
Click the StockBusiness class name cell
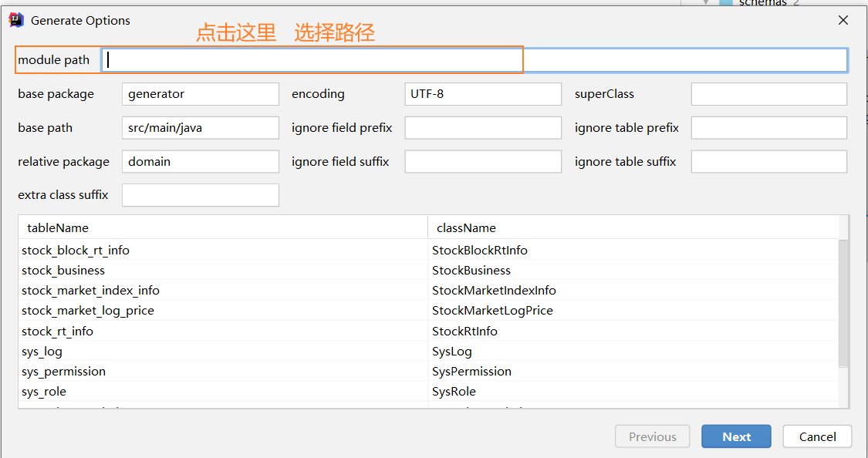[633, 271]
